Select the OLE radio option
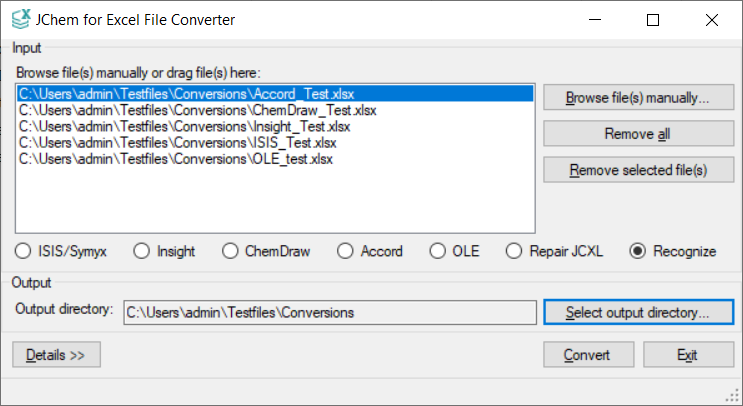The image size is (743, 406). tap(437, 251)
